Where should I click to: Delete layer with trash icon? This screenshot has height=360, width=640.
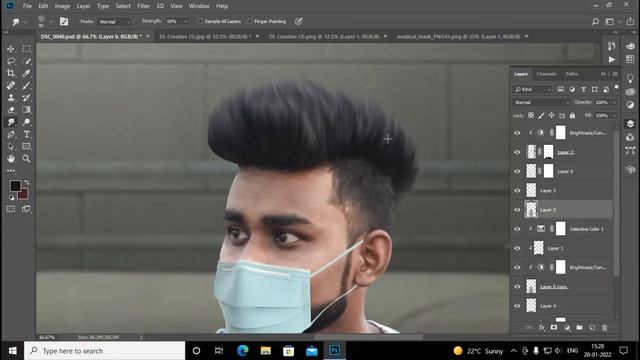pos(604,327)
